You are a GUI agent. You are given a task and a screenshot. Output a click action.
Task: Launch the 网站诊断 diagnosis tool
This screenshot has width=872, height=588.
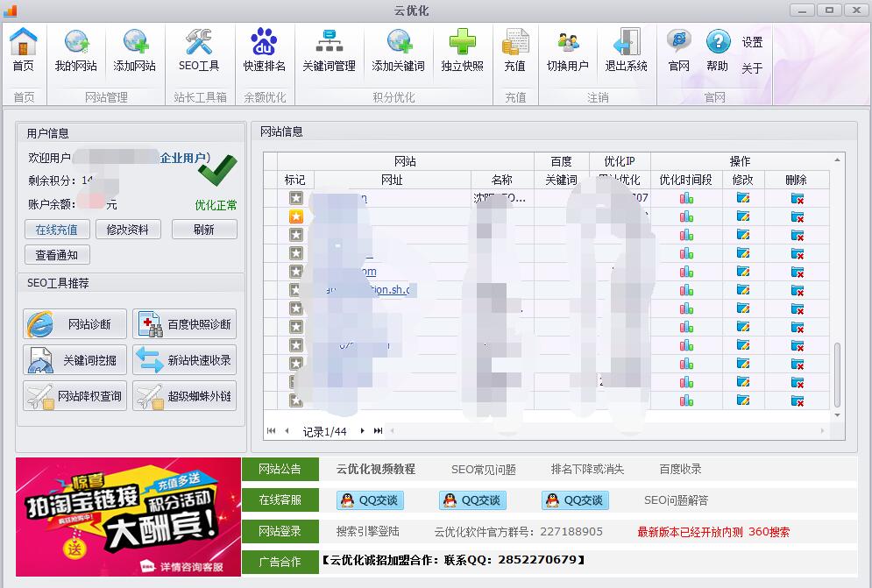74,322
